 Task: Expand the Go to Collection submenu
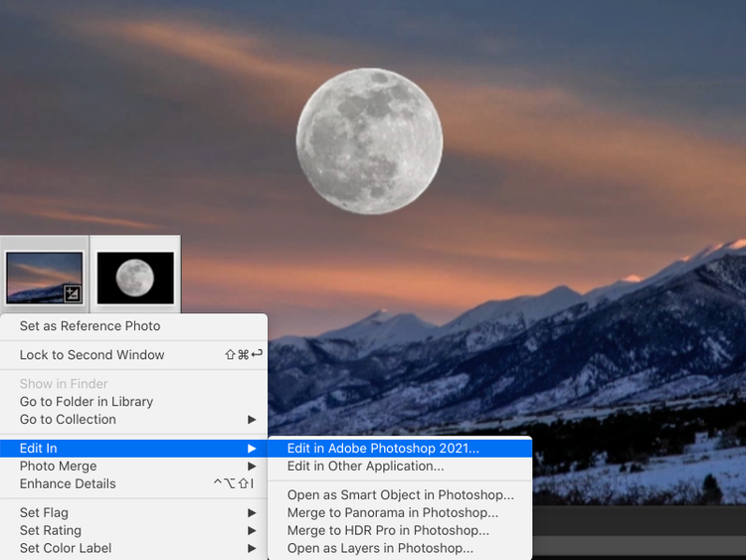click(68, 420)
